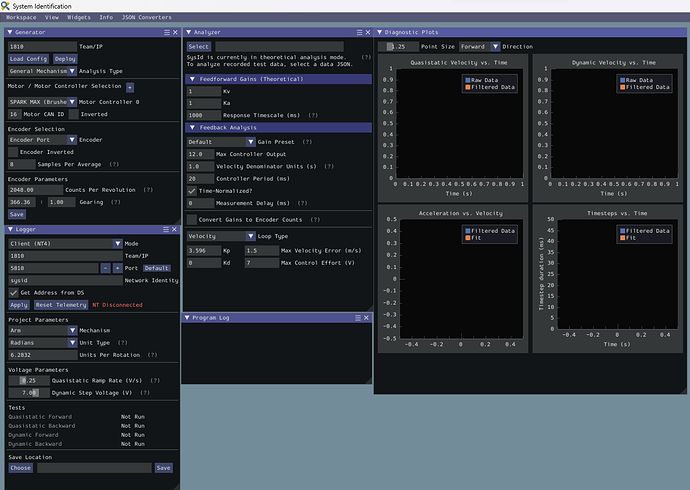Screen dimensions: 690x490
Task: Show help for Units Per Rotation
Action: click(153, 355)
